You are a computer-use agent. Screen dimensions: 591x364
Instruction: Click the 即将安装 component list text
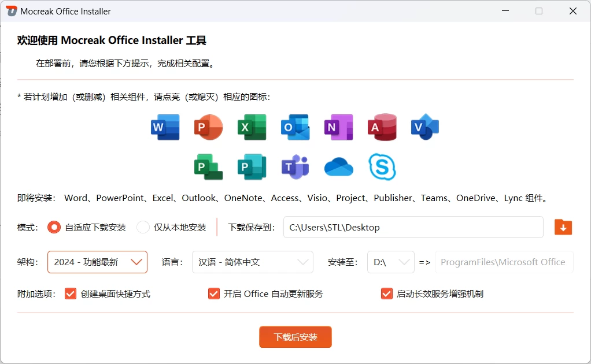[283, 198]
